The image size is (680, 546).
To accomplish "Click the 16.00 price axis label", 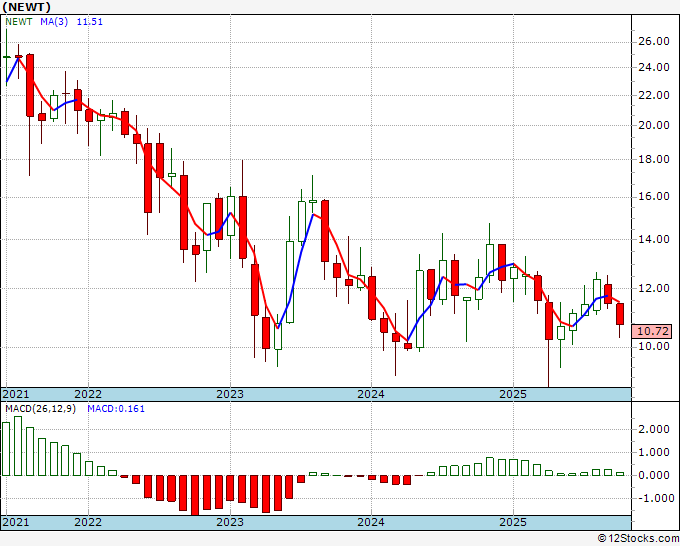I will pyautogui.click(x=654, y=196).
